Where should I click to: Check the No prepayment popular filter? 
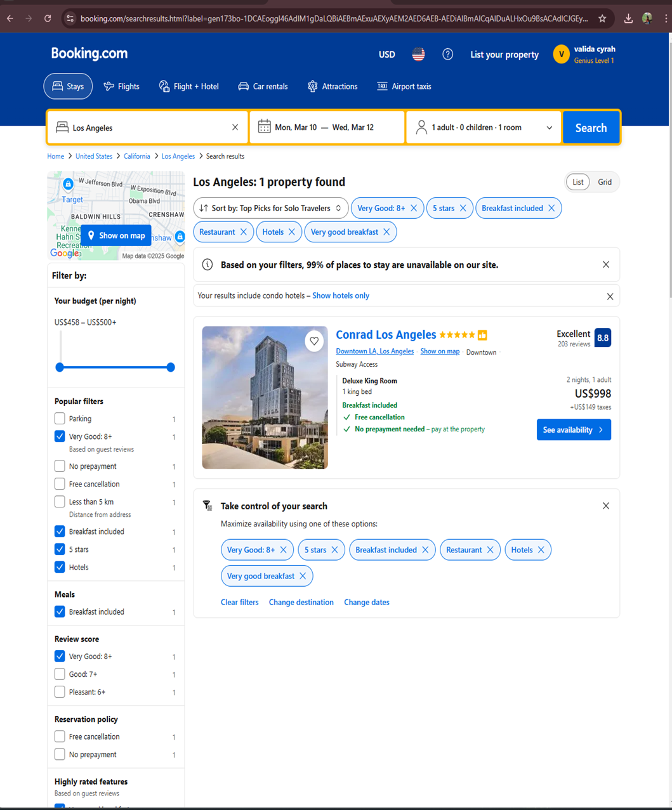click(x=60, y=466)
